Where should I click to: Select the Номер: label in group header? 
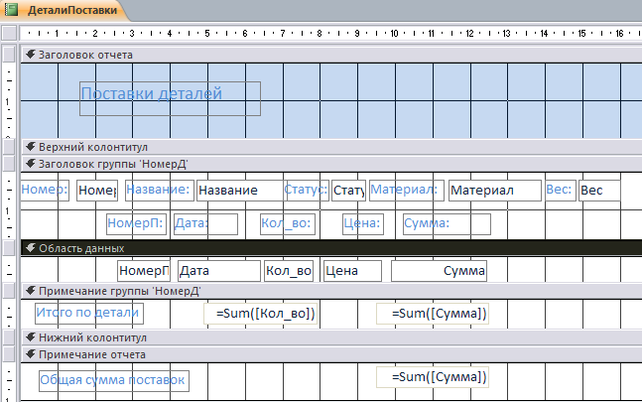tap(45, 190)
